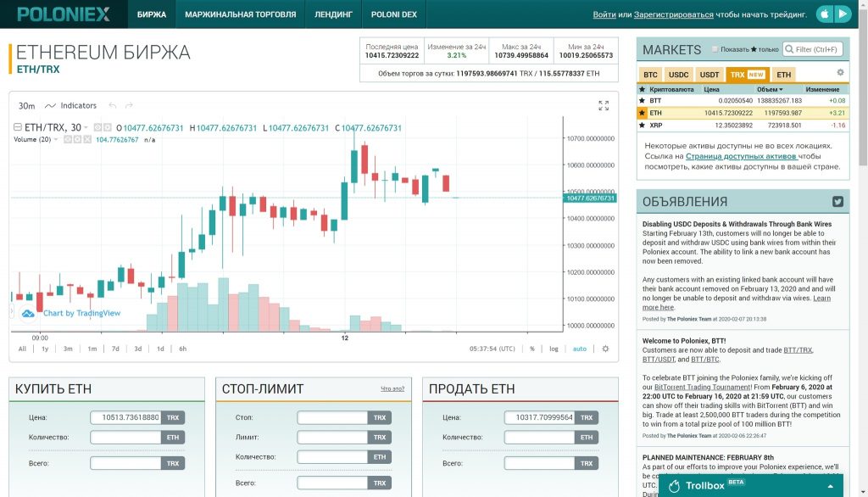Select the TRX markets tab
868x497 pixels.
click(x=747, y=75)
